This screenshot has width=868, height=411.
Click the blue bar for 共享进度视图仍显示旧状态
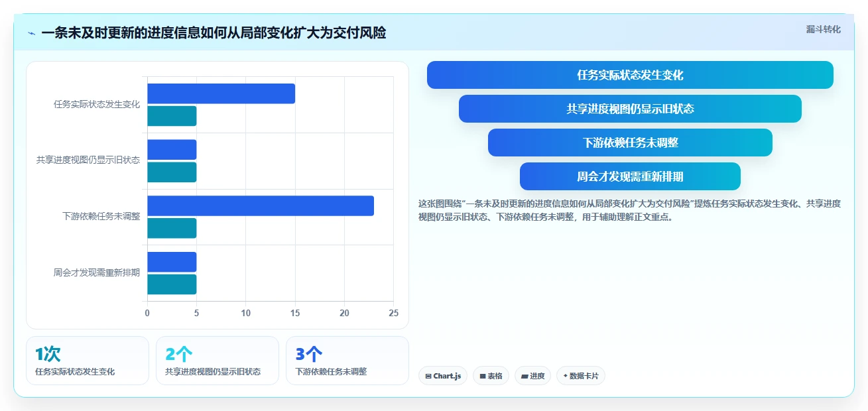[x=172, y=150]
